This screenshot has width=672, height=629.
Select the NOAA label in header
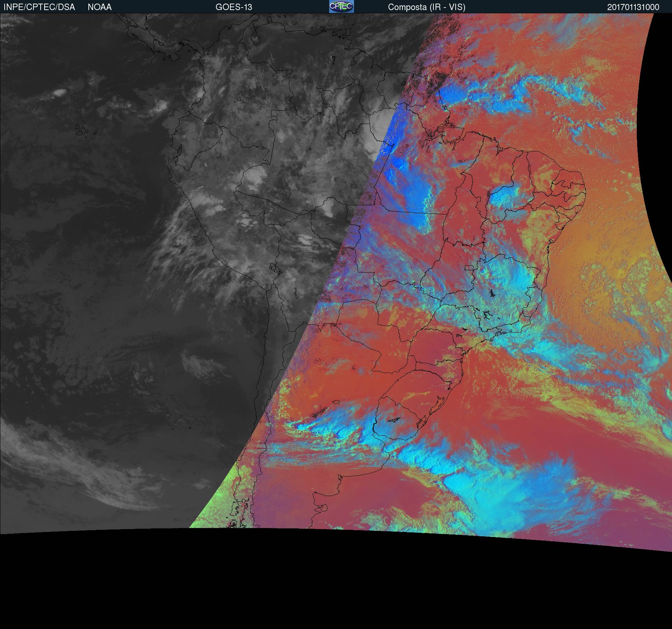click(100, 7)
